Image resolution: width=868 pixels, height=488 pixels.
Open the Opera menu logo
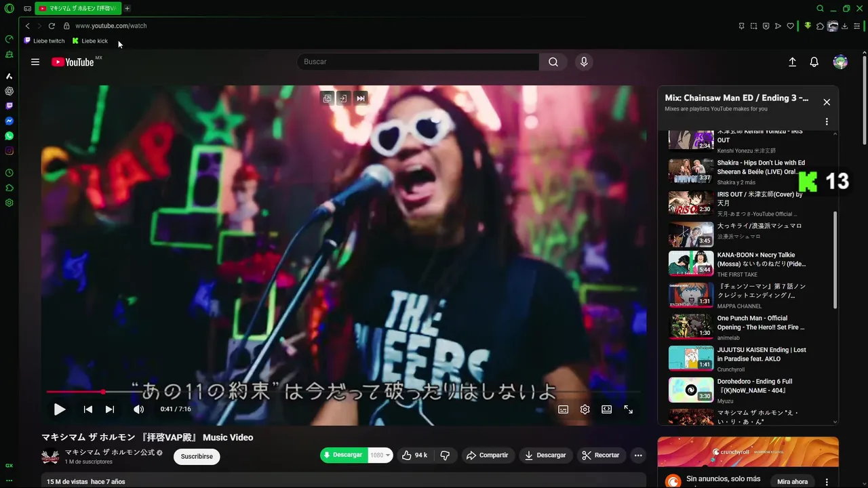coord(9,9)
